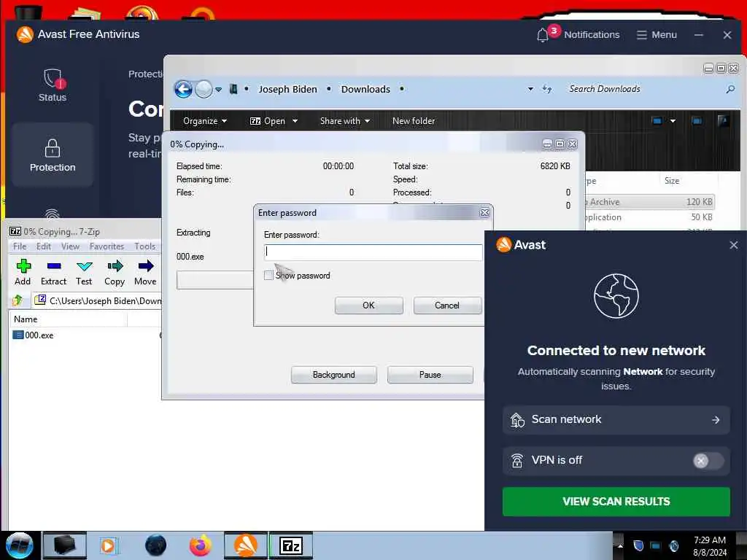Screen dimensions: 747x560
Task: Change view icon in explorer toolbar
Action: tap(657, 121)
